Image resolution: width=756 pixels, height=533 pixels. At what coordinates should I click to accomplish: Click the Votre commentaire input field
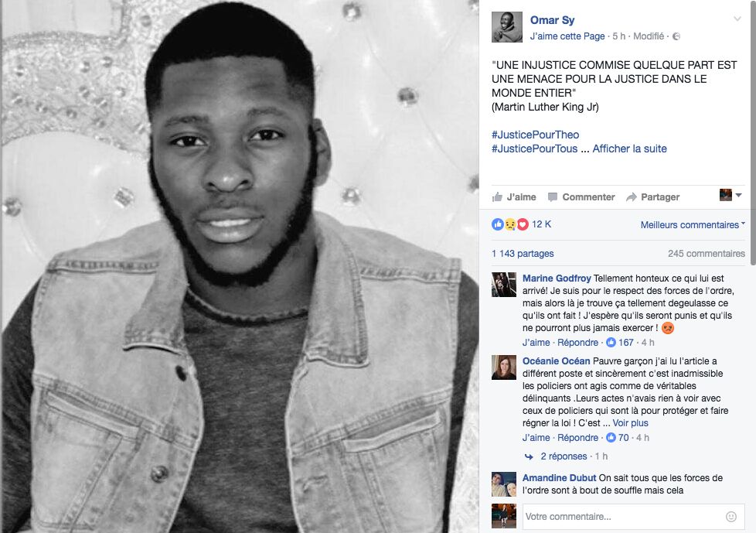[x=632, y=517]
